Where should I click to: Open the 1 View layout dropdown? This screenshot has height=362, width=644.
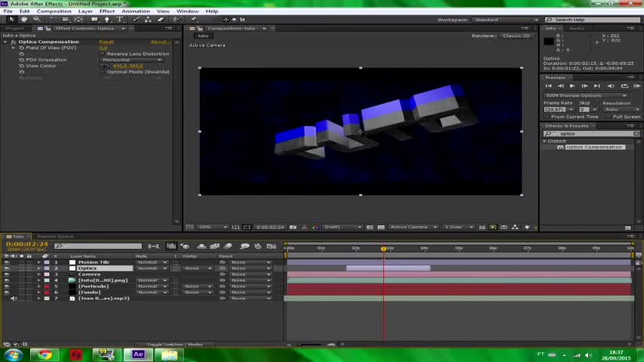click(x=458, y=227)
